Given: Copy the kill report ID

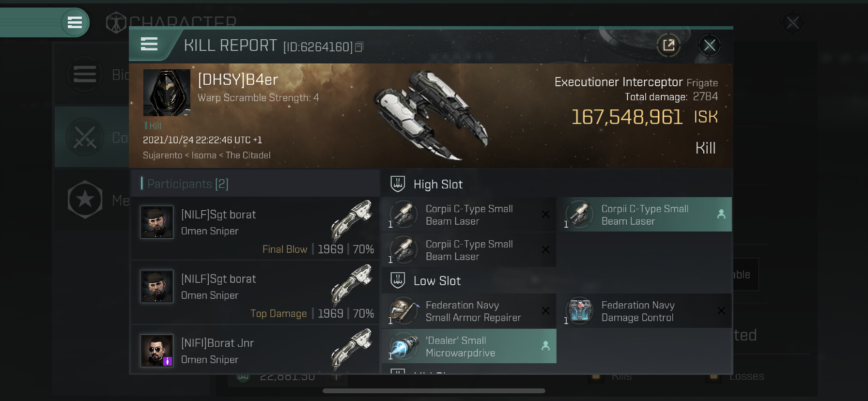Looking at the screenshot, I should point(359,47).
